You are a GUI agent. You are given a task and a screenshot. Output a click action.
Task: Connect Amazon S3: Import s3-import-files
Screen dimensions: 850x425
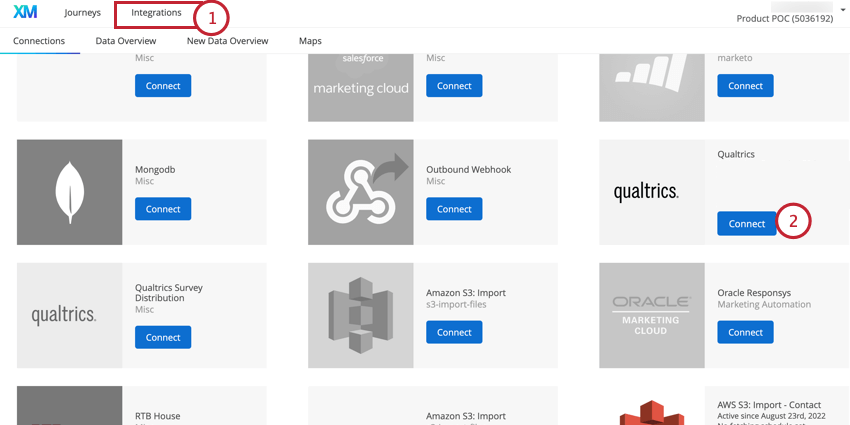(454, 332)
